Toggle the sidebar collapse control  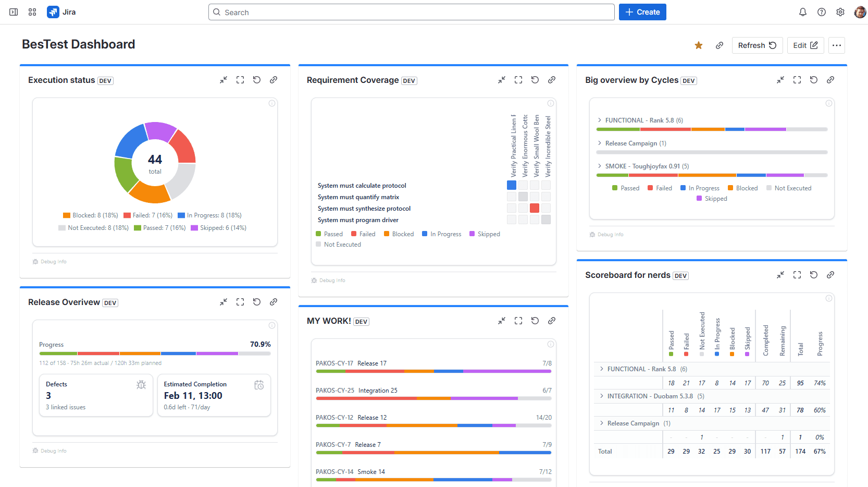click(x=14, y=11)
